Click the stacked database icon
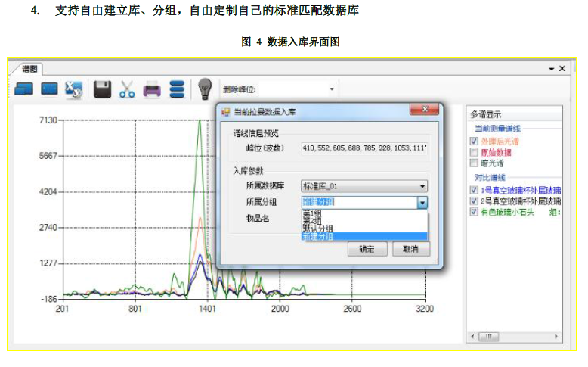The height and width of the screenshot is (367, 588). [177, 89]
